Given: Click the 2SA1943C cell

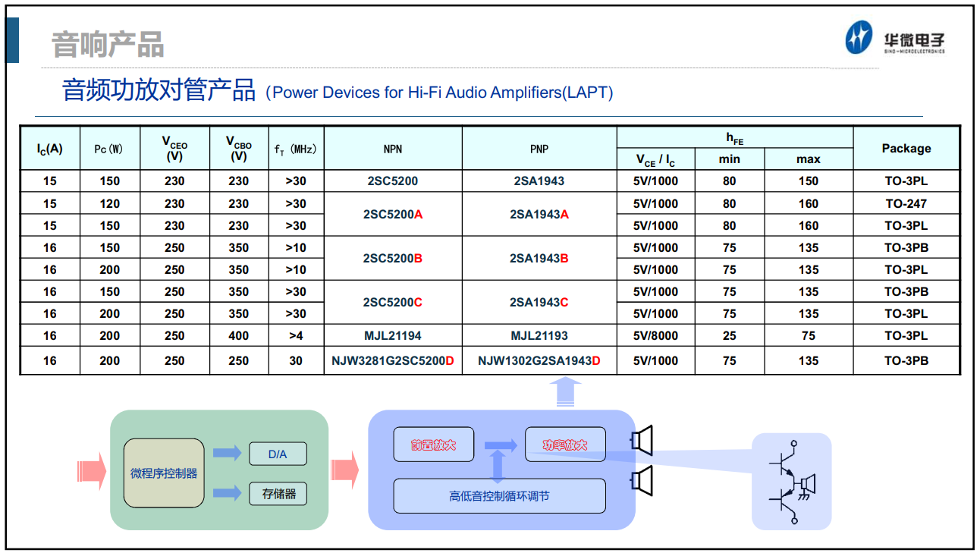Looking at the screenshot, I should click(x=539, y=303).
